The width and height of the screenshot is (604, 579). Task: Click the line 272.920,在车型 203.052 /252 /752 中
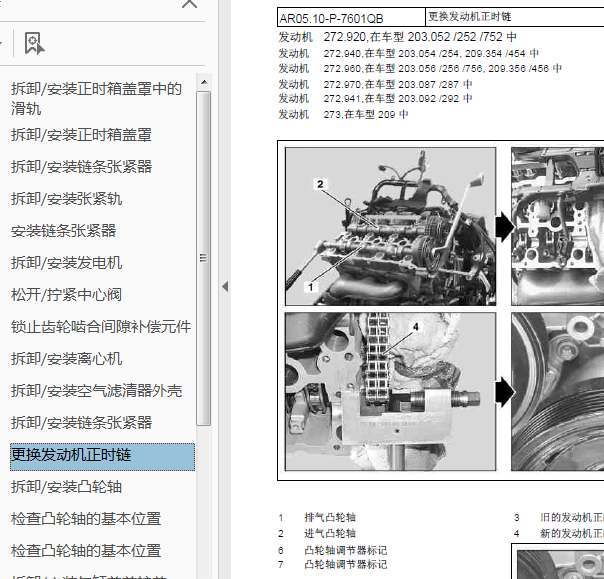click(x=419, y=37)
